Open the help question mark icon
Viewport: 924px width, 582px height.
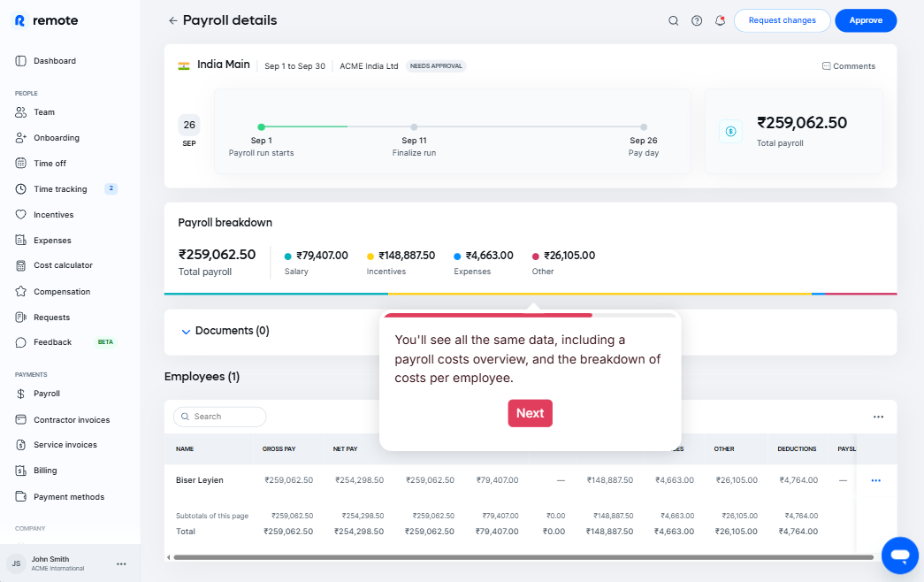(697, 20)
